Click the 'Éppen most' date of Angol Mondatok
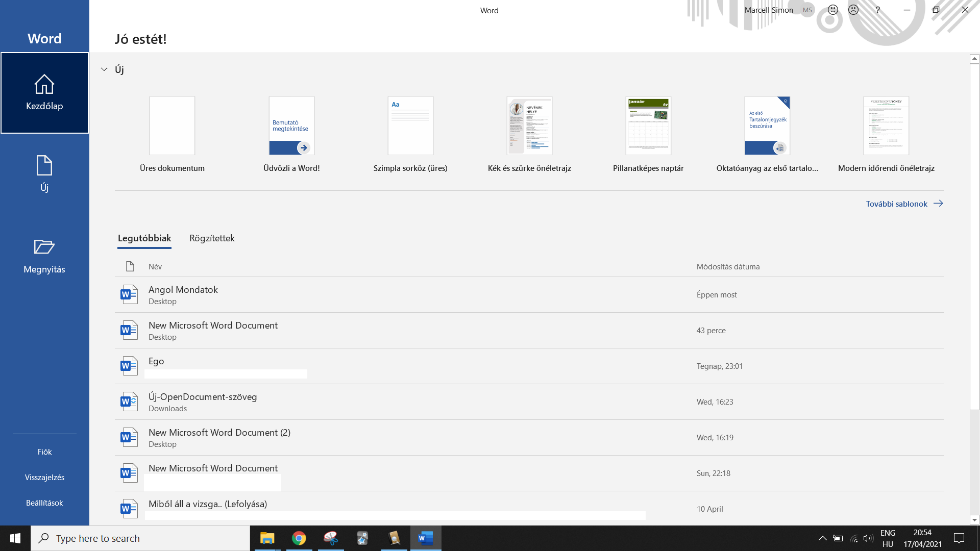Viewport: 980px width, 551px height. tap(717, 295)
